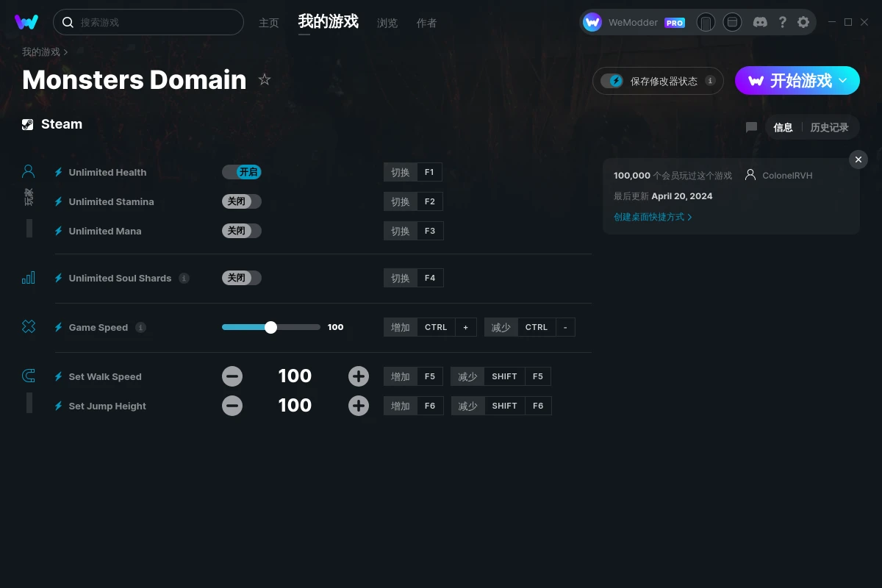The image size is (882, 588).
Task: Click the breadcrumb chevron after 我的游戏
Action: point(65,52)
